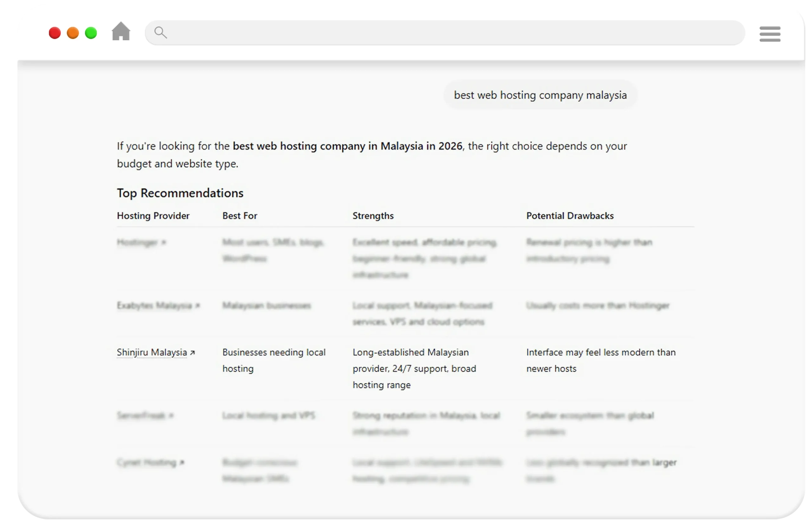Click the 'Top Recommendations' heading
The height and width of the screenshot is (524, 812).
coord(180,193)
